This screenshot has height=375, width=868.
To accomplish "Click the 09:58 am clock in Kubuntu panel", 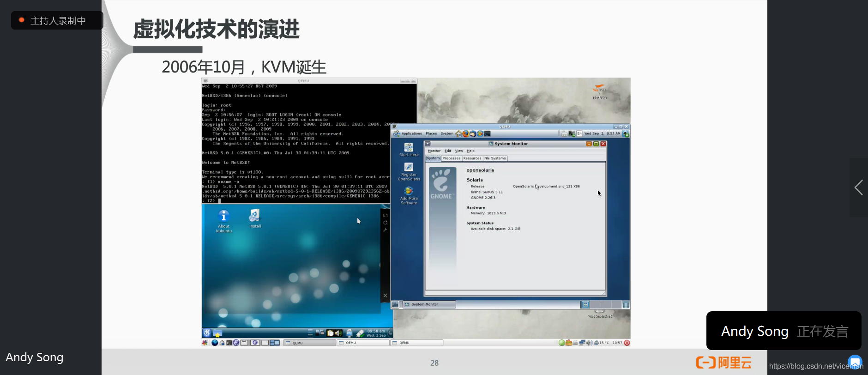I will [x=376, y=333].
